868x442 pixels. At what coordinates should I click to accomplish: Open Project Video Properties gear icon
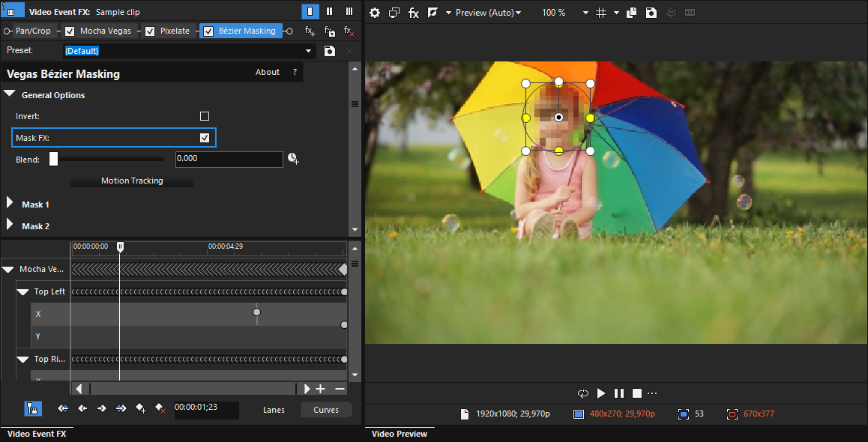pos(375,13)
